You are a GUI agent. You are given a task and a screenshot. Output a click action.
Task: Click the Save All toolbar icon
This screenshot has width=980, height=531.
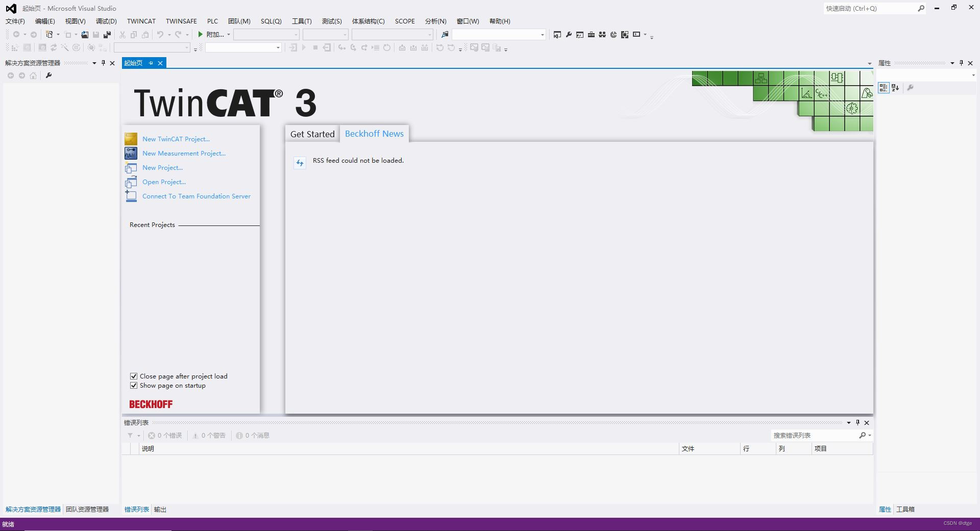tap(107, 35)
